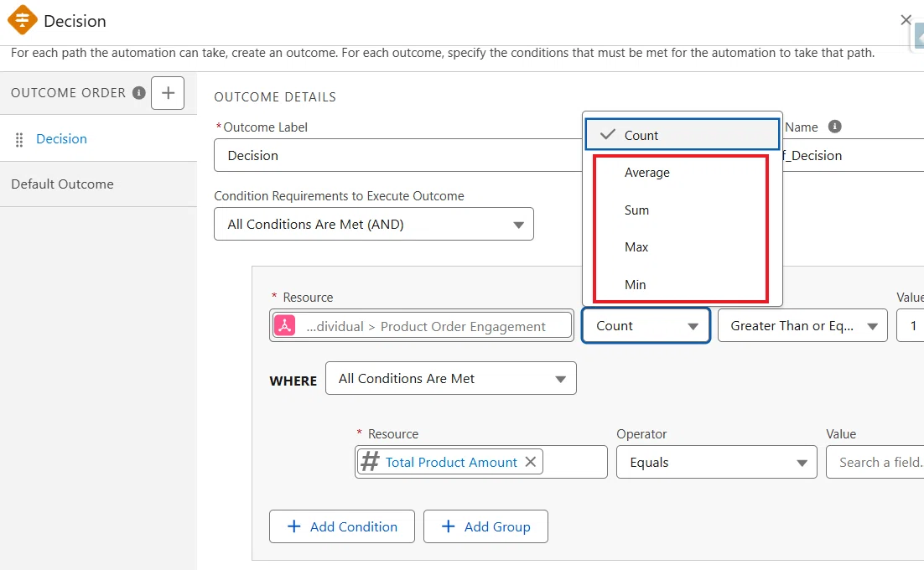This screenshot has width=924, height=570.
Task: Click the orange Decision element icon
Action: pyautogui.click(x=23, y=20)
